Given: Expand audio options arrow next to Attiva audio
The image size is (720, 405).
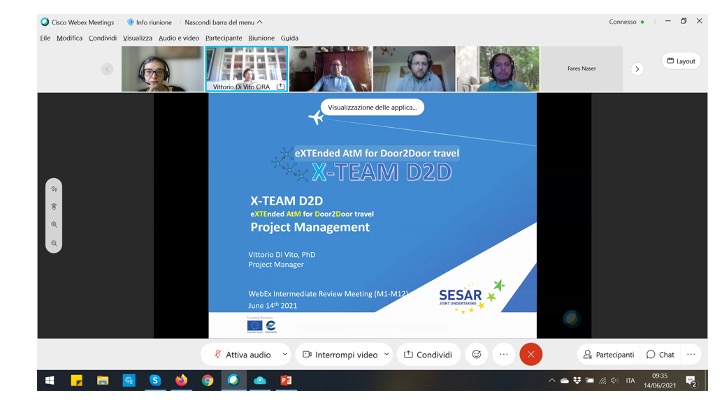Looking at the screenshot, I should [285, 354].
